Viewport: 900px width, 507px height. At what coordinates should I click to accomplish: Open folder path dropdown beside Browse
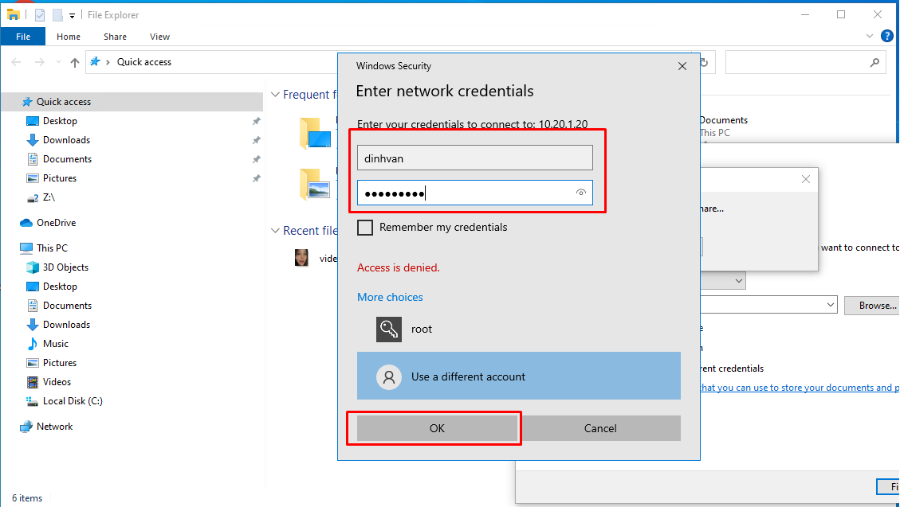[830, 305]
